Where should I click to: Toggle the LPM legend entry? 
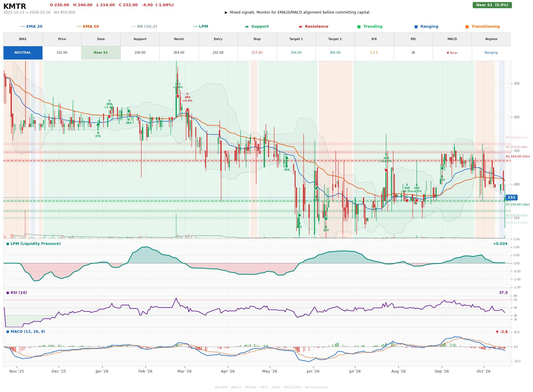[x=201, y=27]
